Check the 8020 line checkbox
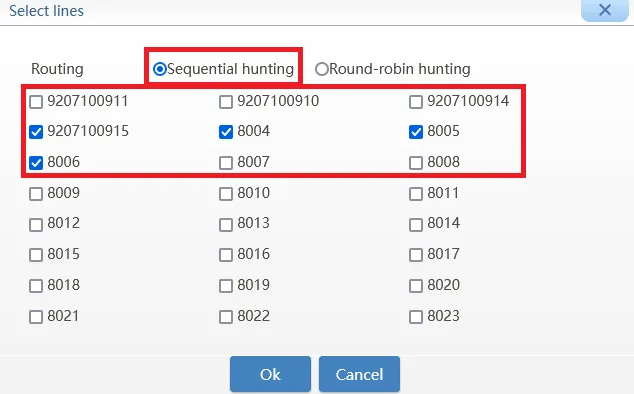The image size is (634, 394). pos(416,286)
